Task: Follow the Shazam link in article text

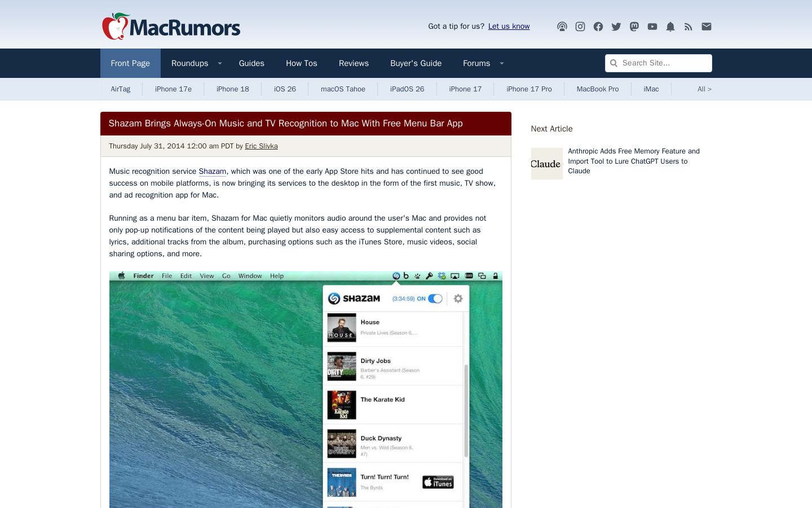Action: point(213,172)
